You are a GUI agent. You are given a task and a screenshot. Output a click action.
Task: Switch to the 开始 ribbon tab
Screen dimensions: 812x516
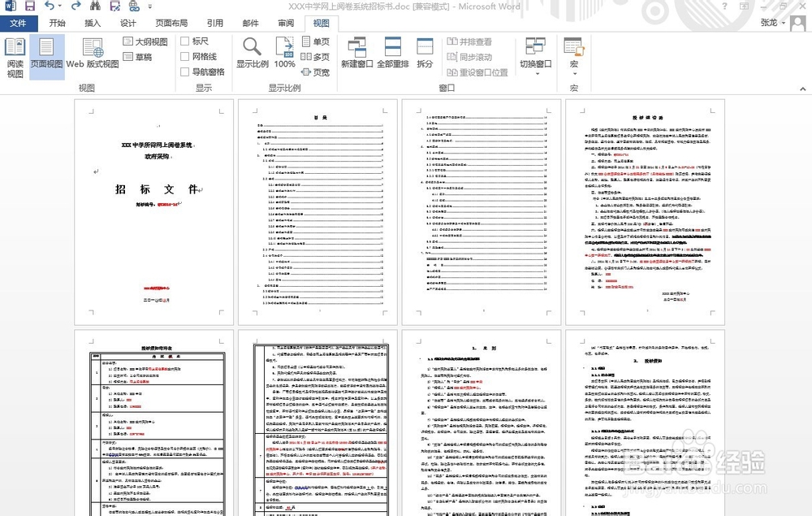[57, 24]
